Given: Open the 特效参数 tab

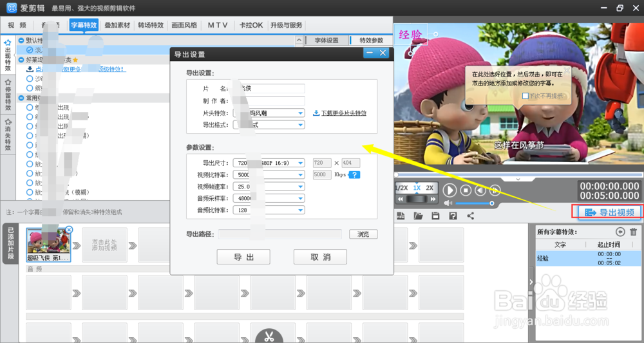Looking at the screenshot, I should [372, 40].
